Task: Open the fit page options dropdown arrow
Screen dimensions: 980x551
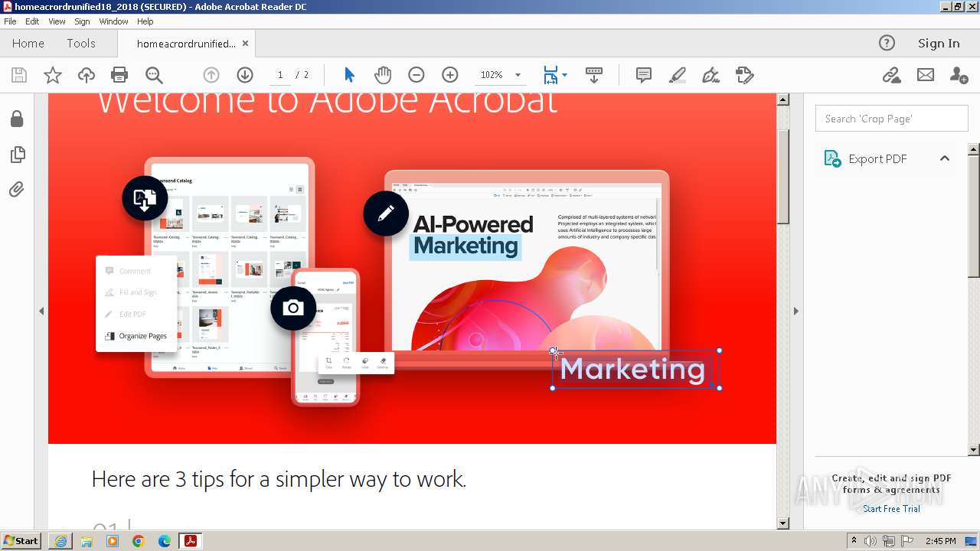Action: [565, 75]
